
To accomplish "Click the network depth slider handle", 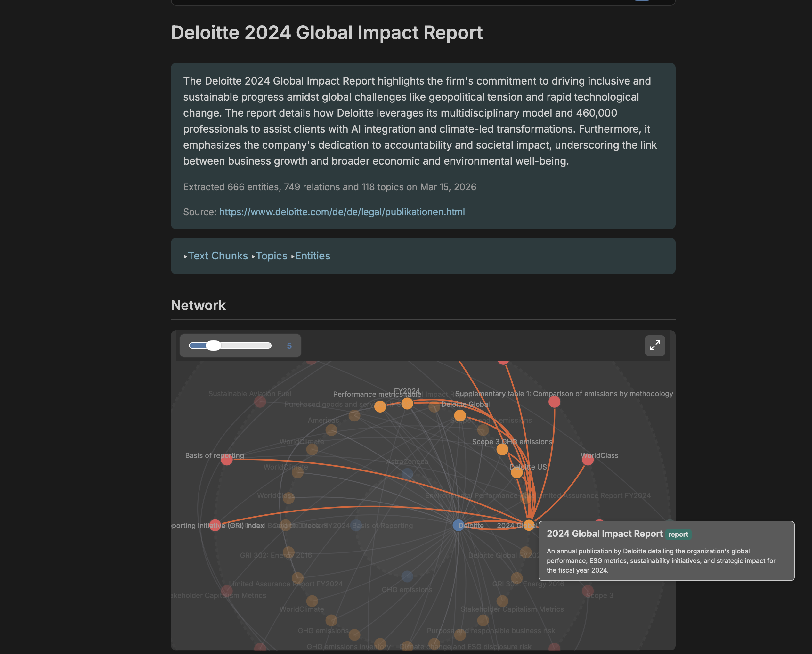I will point(214,346).
